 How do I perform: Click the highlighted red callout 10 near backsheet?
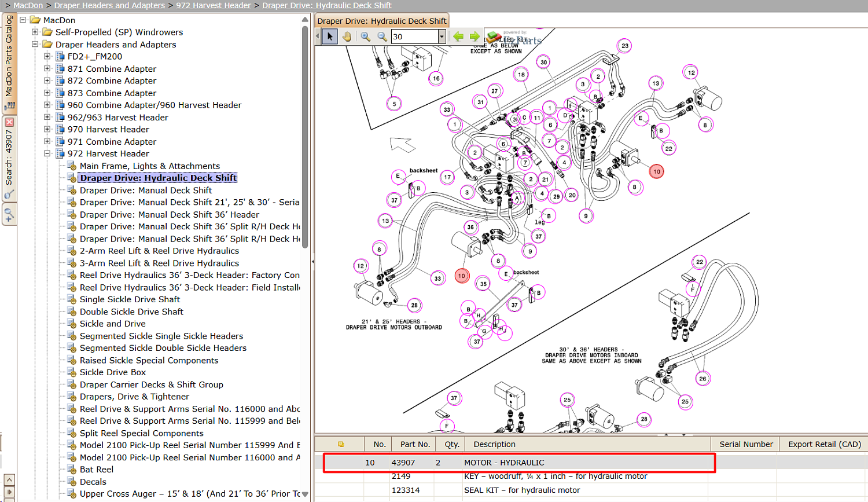coord(462,276)
